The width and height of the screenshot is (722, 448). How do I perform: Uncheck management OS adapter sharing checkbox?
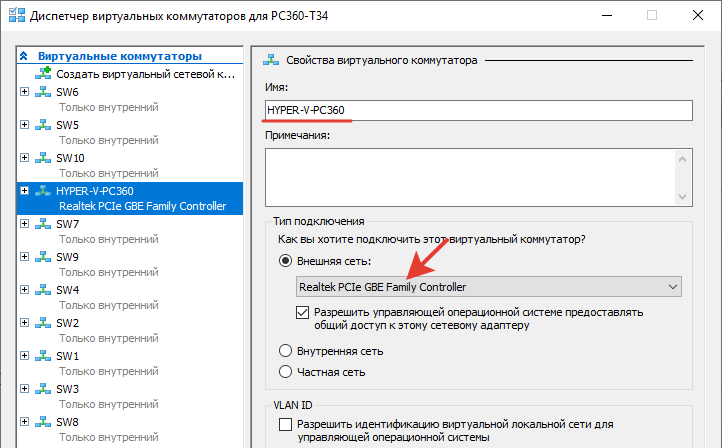[x=304, y=313]
